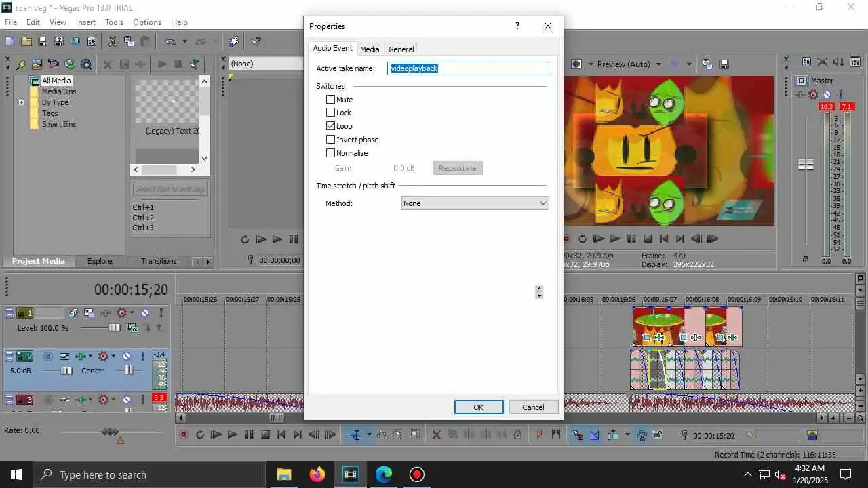Tick the Invert phase checkbox
The height and width of the screenshot is (488, 868).
coord(331,140)
